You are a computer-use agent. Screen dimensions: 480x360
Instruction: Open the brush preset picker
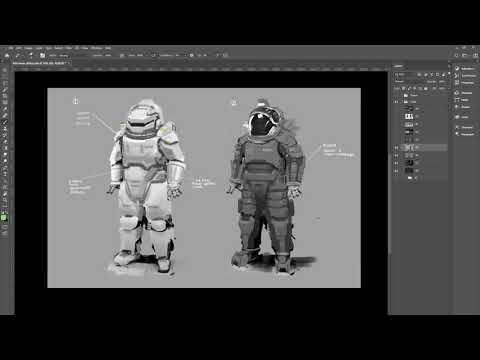[x=31, y=55]
